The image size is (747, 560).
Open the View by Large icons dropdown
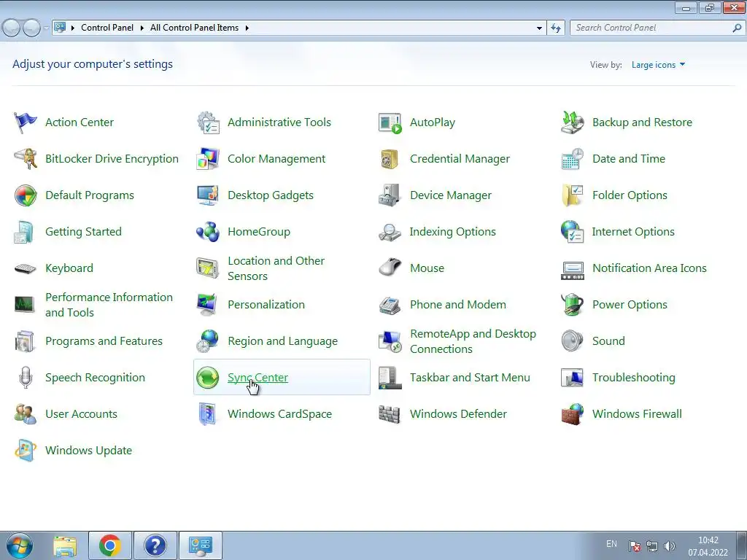pos(658,65)
